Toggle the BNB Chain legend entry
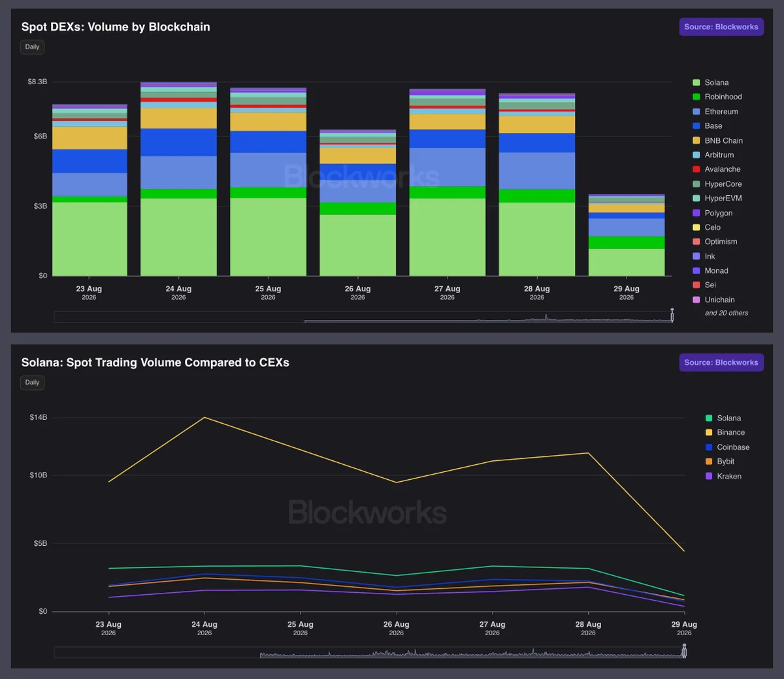This screenshot has height=679, width=784. point(718,140)
